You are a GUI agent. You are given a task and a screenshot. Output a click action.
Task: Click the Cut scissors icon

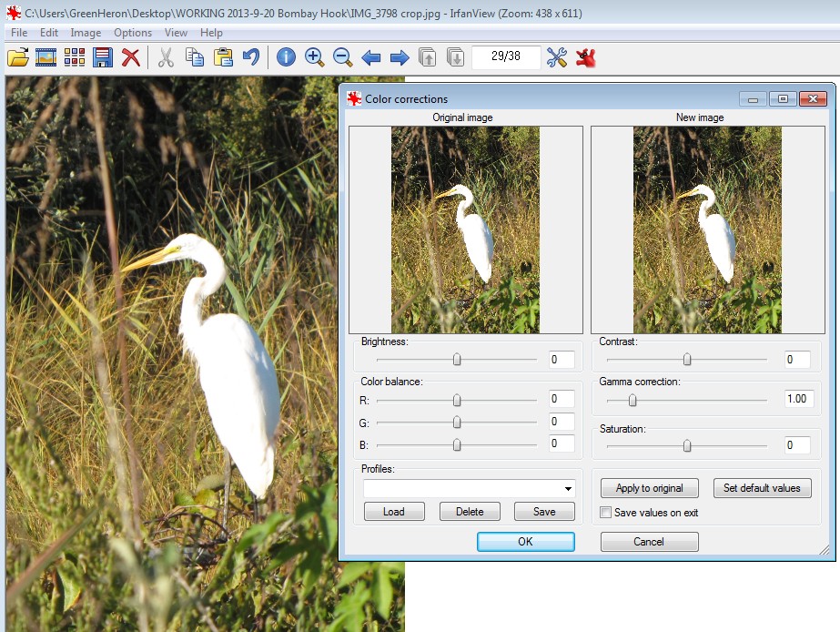[x=166, y=57]
